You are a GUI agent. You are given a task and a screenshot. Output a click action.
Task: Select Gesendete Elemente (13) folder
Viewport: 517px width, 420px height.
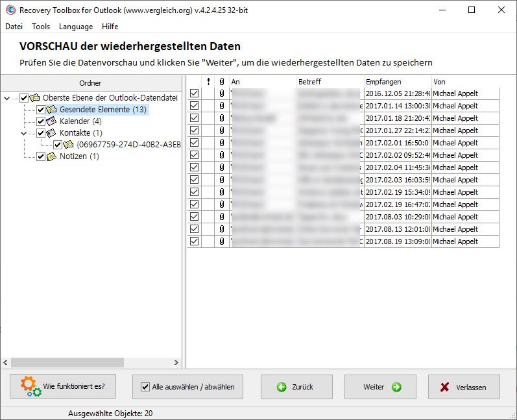(103, 110)
